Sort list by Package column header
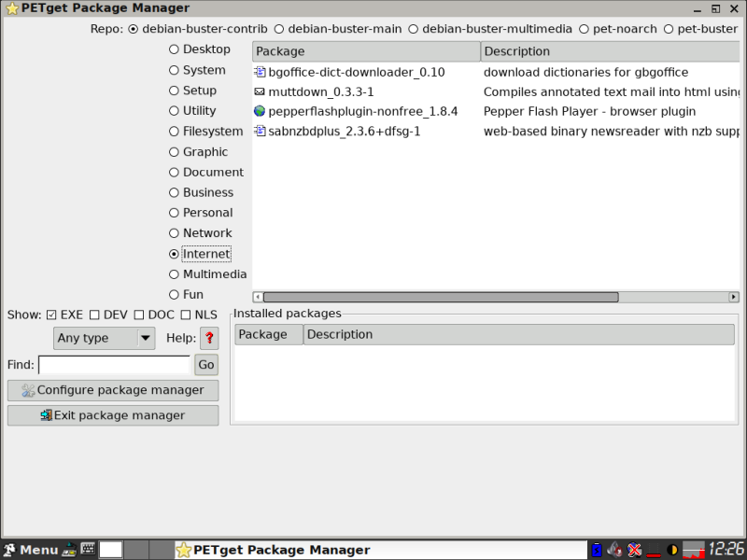This screenshot has height=560, width=747. coord(366,51)
